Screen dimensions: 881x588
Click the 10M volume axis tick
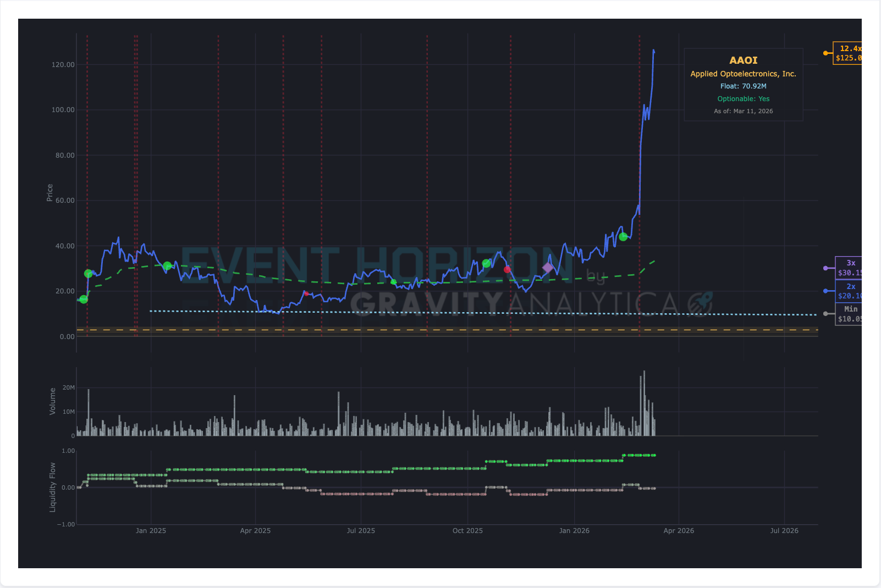coord(68,412)
